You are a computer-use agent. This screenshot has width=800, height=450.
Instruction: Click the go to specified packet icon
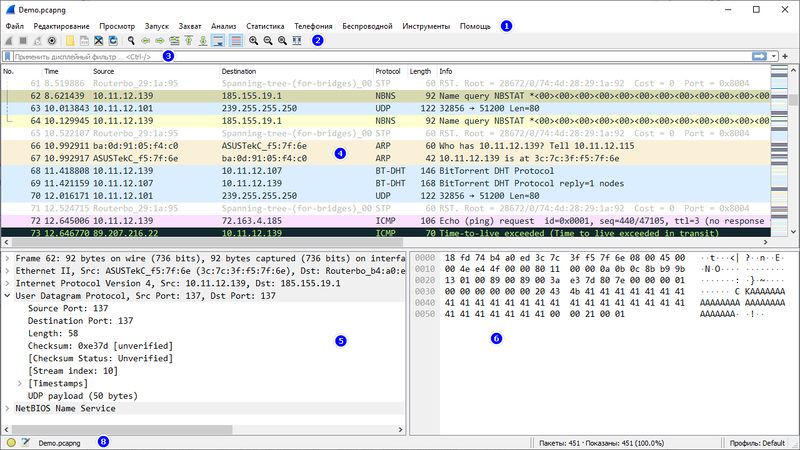click(x=174, y=41)
